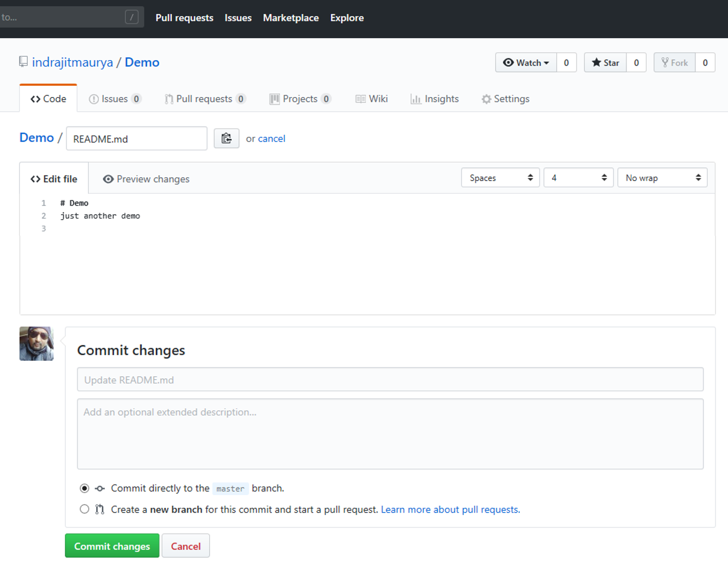
Task: Open the Projects tab
Action: pyautogui.click(x=300, y=99)
